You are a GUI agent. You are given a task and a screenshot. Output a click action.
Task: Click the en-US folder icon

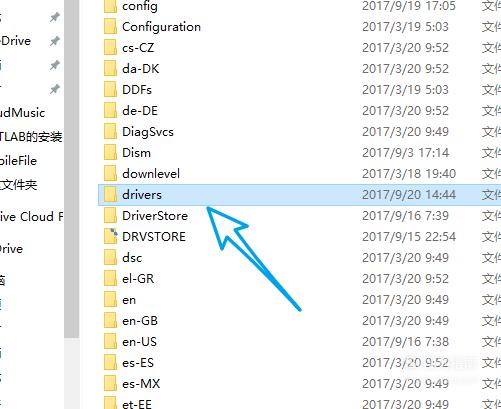[110, 341]
